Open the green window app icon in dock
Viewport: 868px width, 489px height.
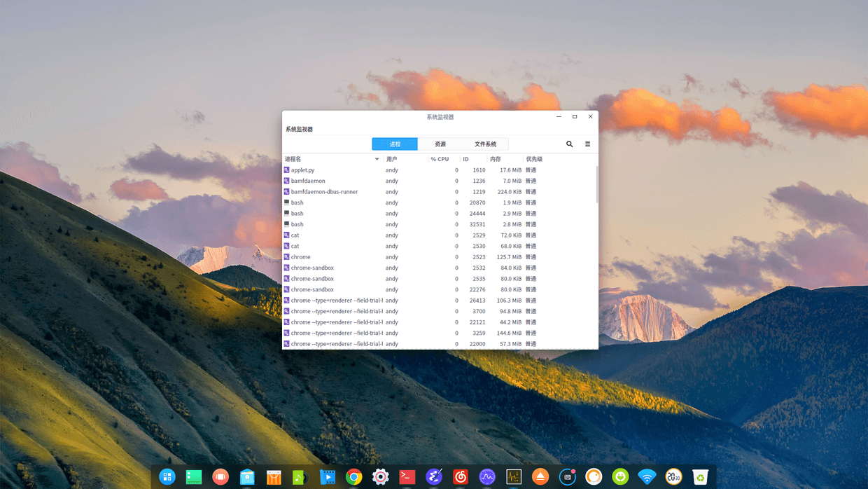click(194, 477)
